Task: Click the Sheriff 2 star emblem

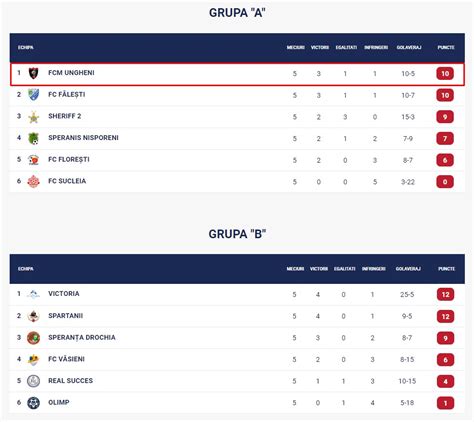Action: [33, 117]
